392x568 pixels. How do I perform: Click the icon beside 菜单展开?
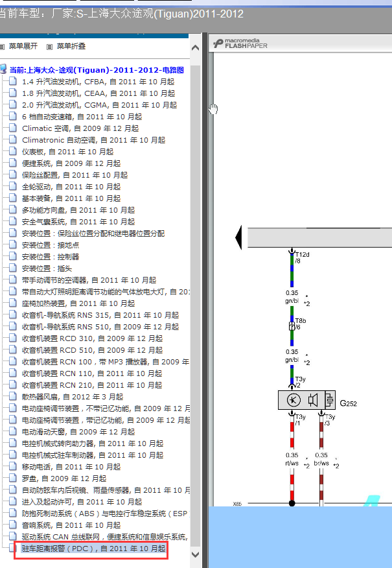pos(3,47)
